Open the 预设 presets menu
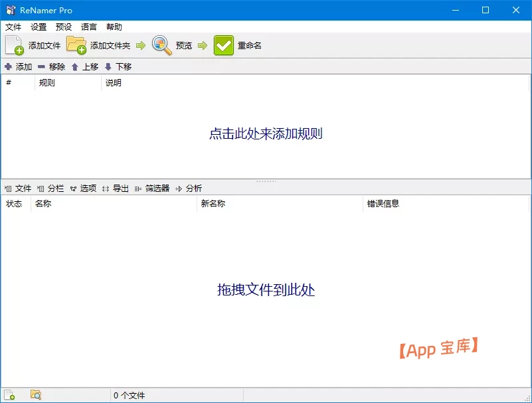Screen dimensions: 532x403 point(64,27)
